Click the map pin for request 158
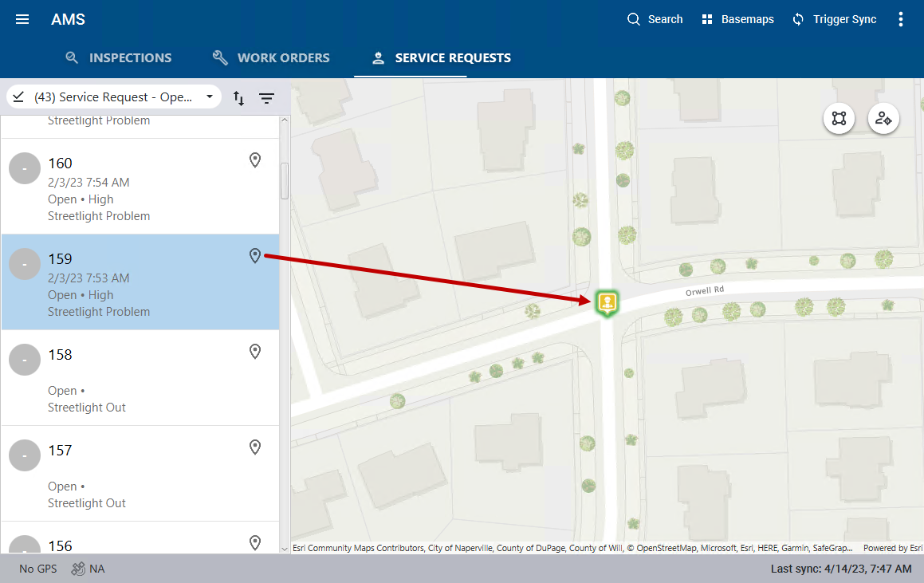 click(255, 352)
